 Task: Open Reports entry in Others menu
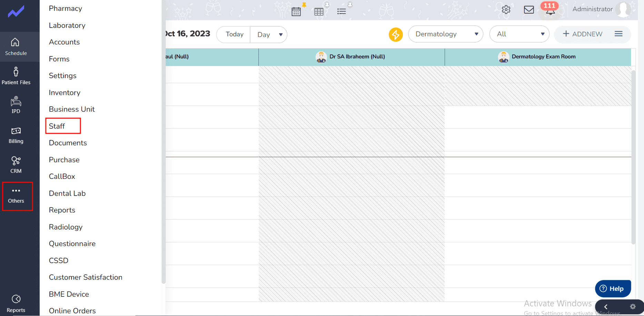(x=62, y=210)
